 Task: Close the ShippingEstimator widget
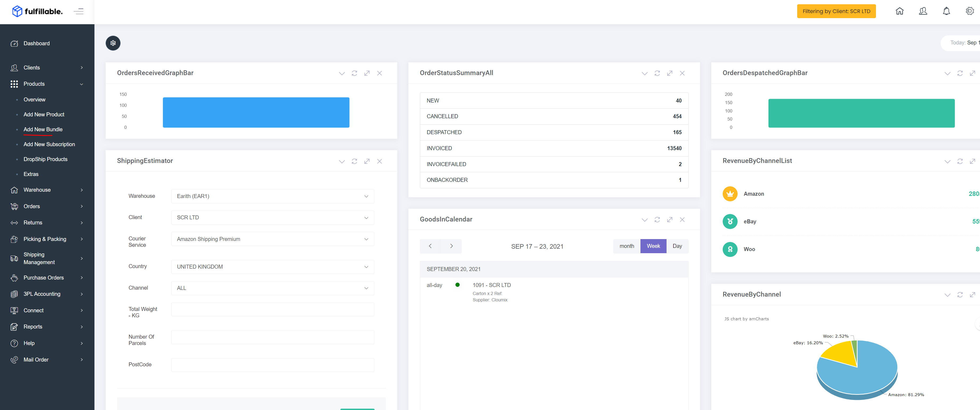[x=379, y=161]
